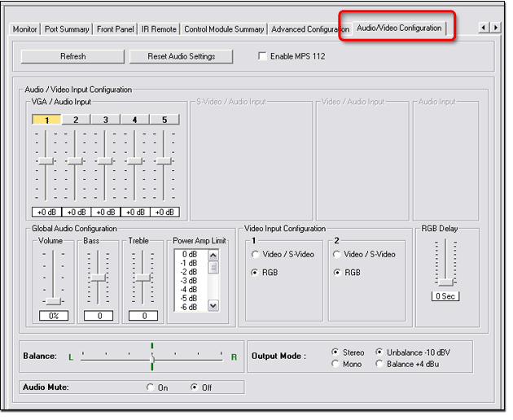Screen dimensions: 513x420
Task: Select VGA audio input 3 button
Action: [x=105, y=120]
